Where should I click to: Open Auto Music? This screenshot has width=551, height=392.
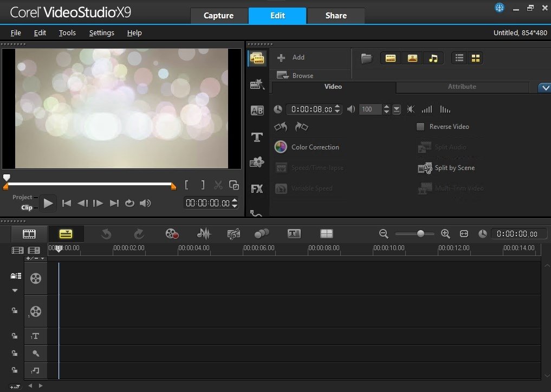234,234
